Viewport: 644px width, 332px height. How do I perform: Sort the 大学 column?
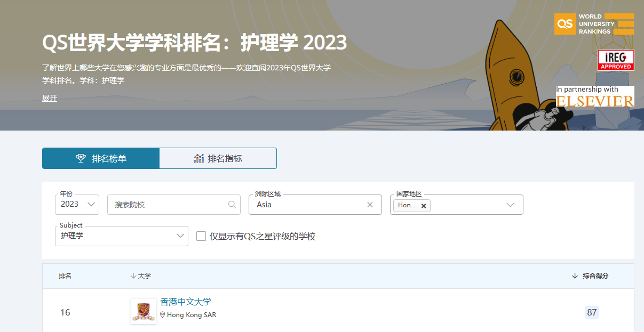click(x=141, y=276)
